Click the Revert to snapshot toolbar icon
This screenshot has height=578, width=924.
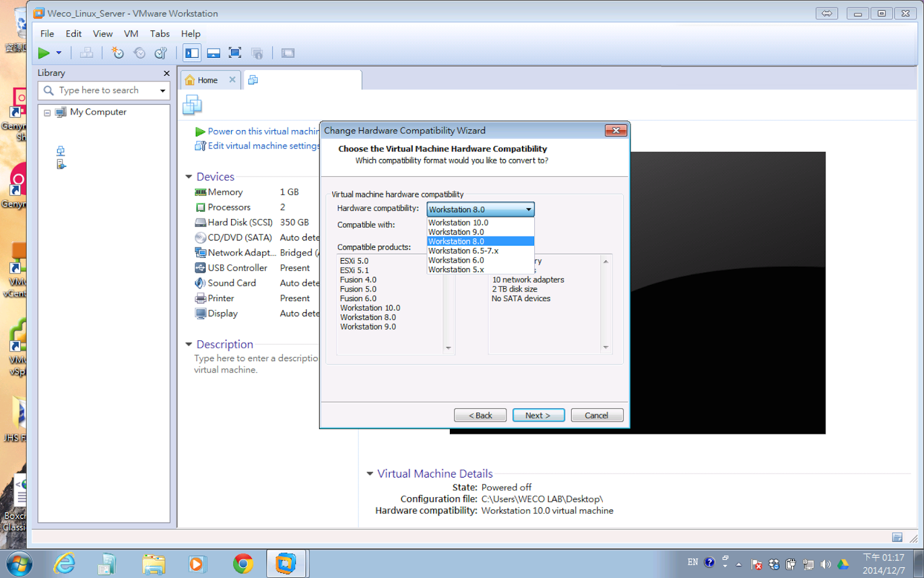click(139, 53)
